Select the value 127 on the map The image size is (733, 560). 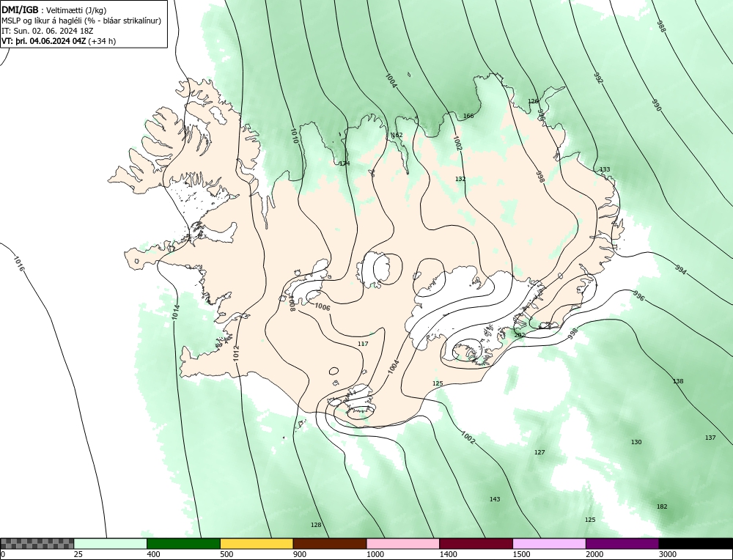coord(539,452)
